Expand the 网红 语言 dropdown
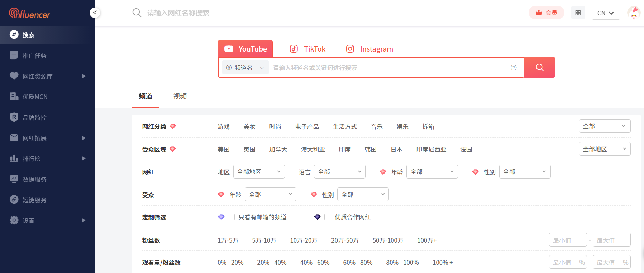 click(339, 172)
